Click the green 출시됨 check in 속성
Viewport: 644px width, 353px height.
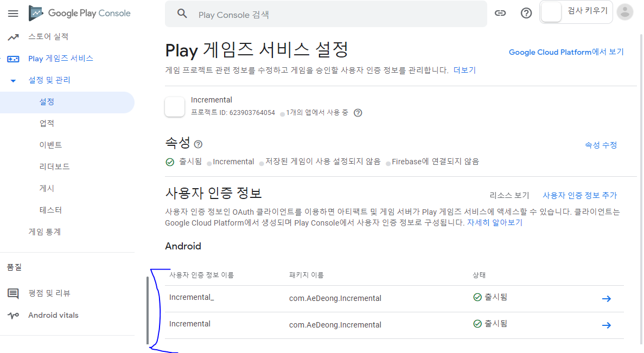(x=170, y=162)
